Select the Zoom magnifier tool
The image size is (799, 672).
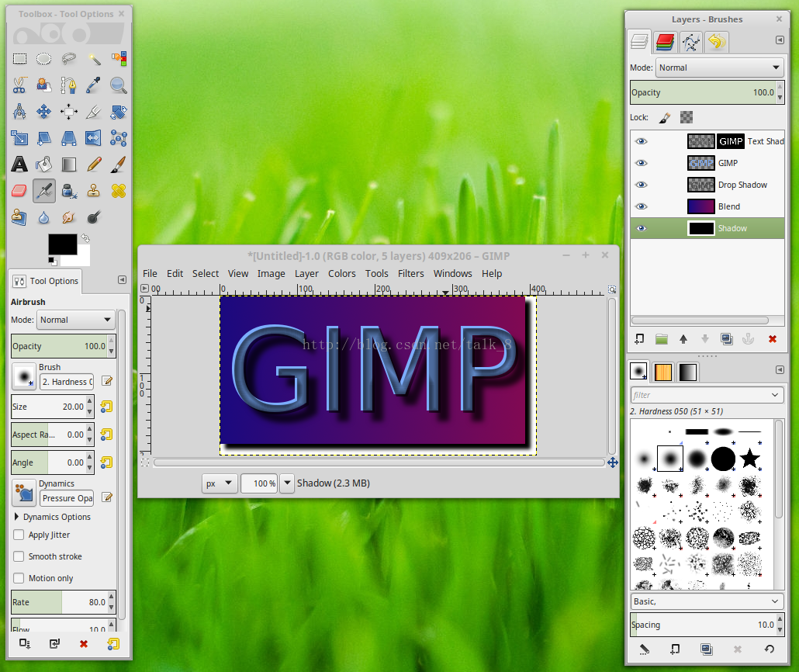coord(118,85)
